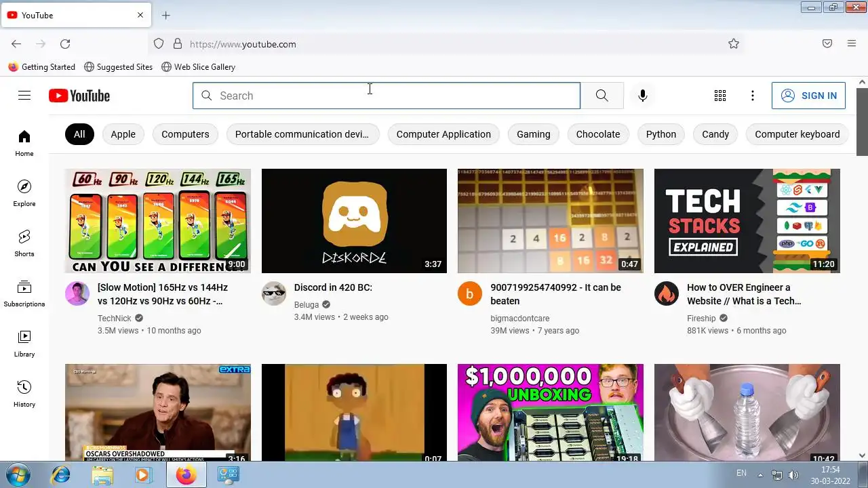Select the Computers filter chip
Screen dimensions: 868x488
point(185,134)
